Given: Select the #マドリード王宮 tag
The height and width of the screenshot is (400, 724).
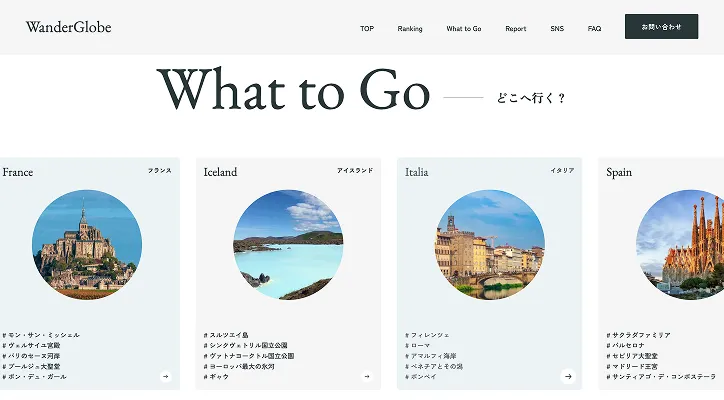Looking at the screenshot, I should coord(632,366).
